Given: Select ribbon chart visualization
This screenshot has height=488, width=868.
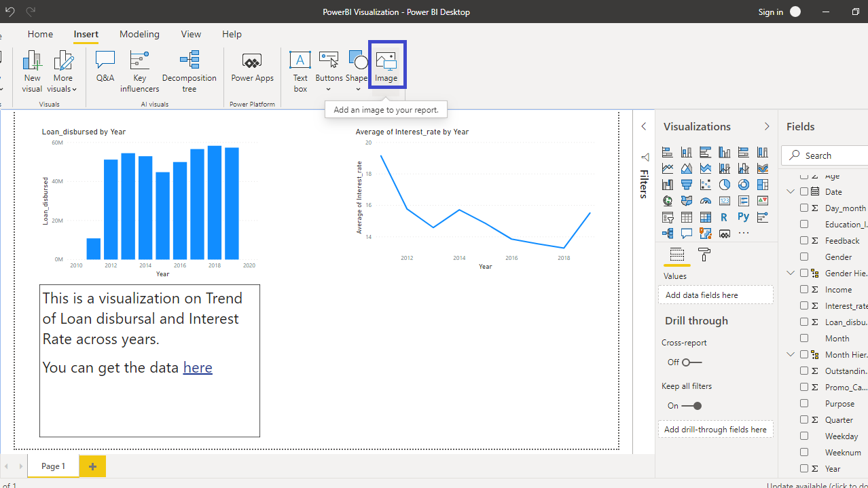Looking at the screenshot, I should pos(763,168).
